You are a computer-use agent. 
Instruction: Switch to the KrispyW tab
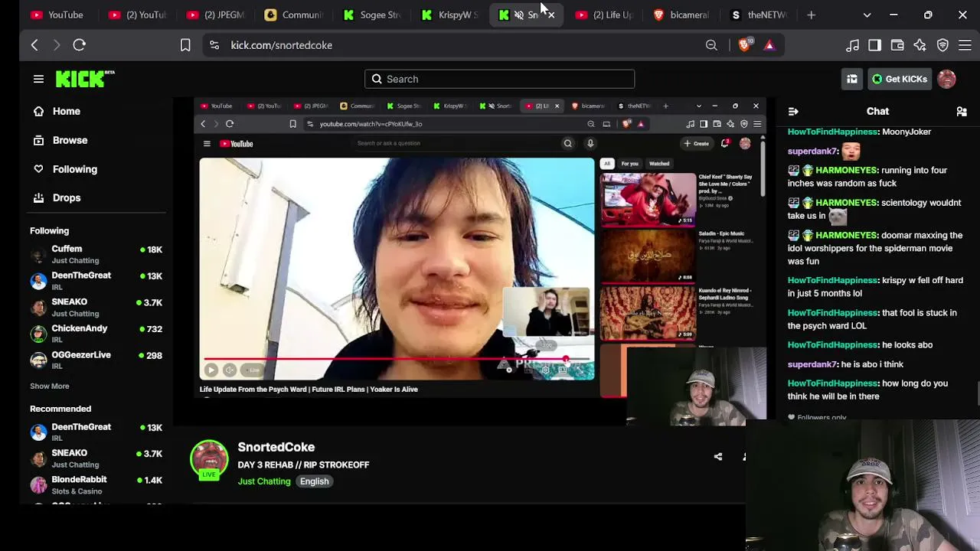[450, 15]
